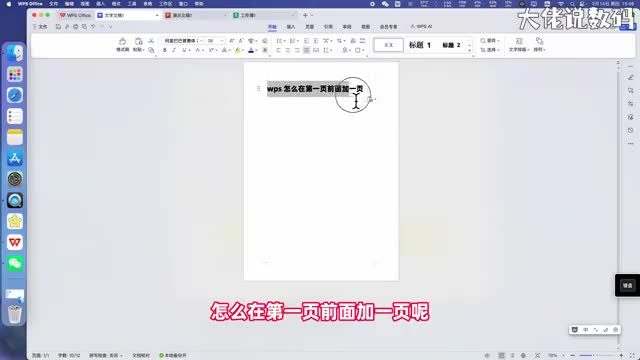Open the 文字排版 text layout tool
The width and height of the screenshot is (640, 360).
[x=519, y=45]
